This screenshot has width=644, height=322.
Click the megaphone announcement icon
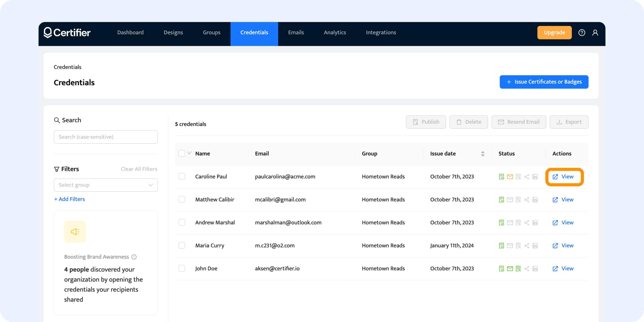75,232
